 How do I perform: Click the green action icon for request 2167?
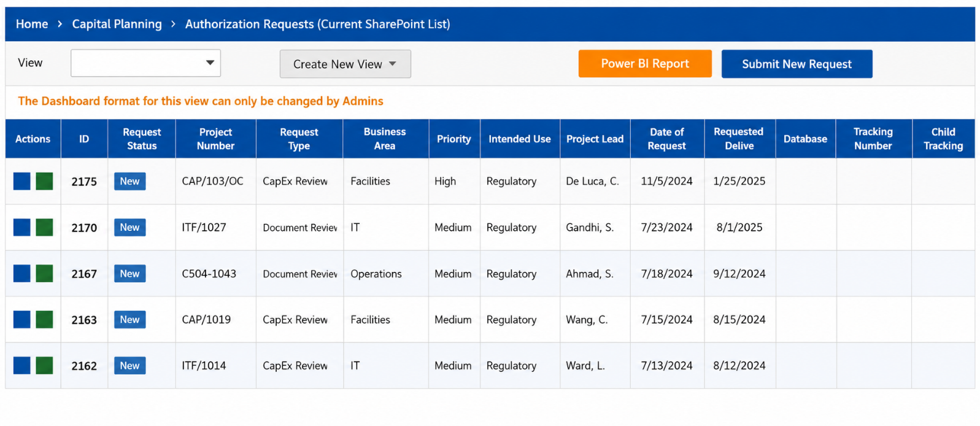(44, 273)
